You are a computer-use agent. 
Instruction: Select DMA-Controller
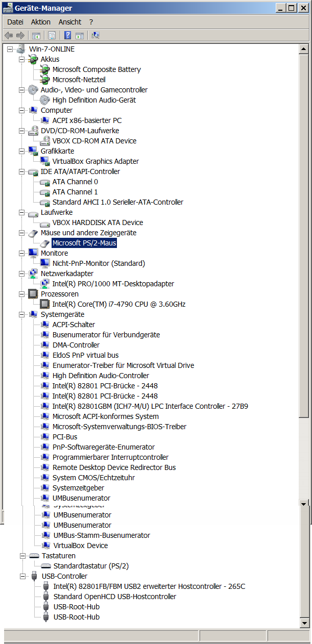(x=76, y=345)
